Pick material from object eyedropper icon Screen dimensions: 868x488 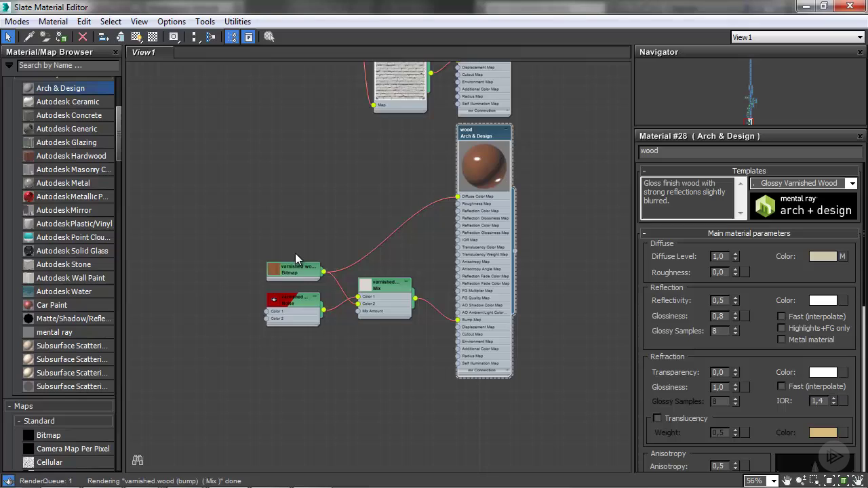coord(29,37)
